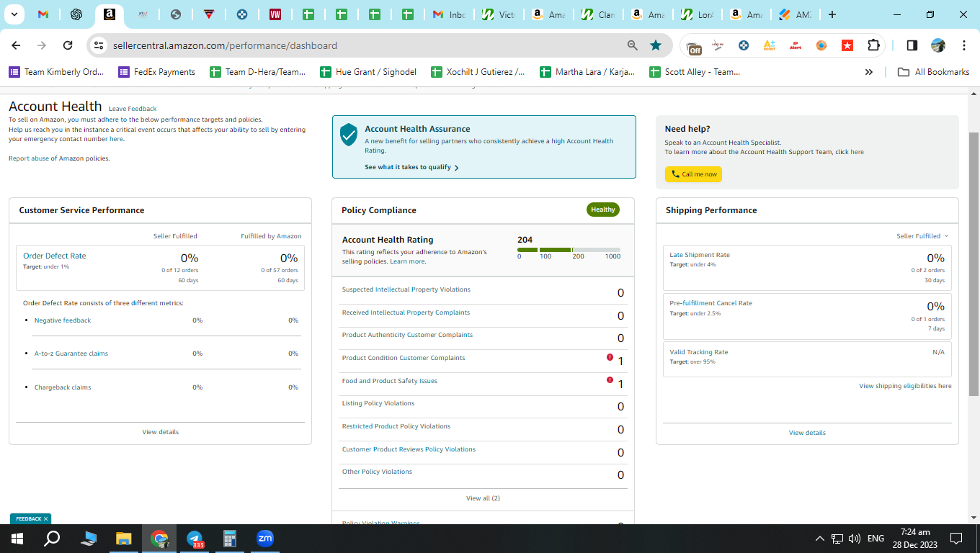Open the All Bookmarks folder
Screen dimensions: 980x553
click(933, 72)
